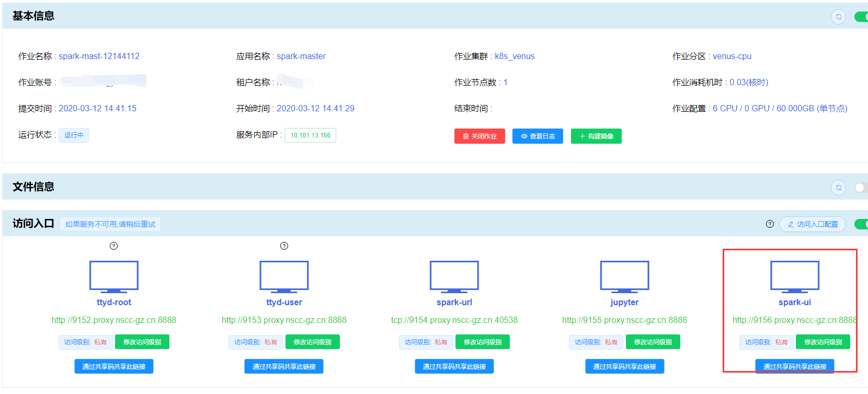Image resolution: width=868 pixels, height=394 pixels.
Task: Toggle the 访问入口 section switch
Action: pyautogui.click(x=861, y=224)
